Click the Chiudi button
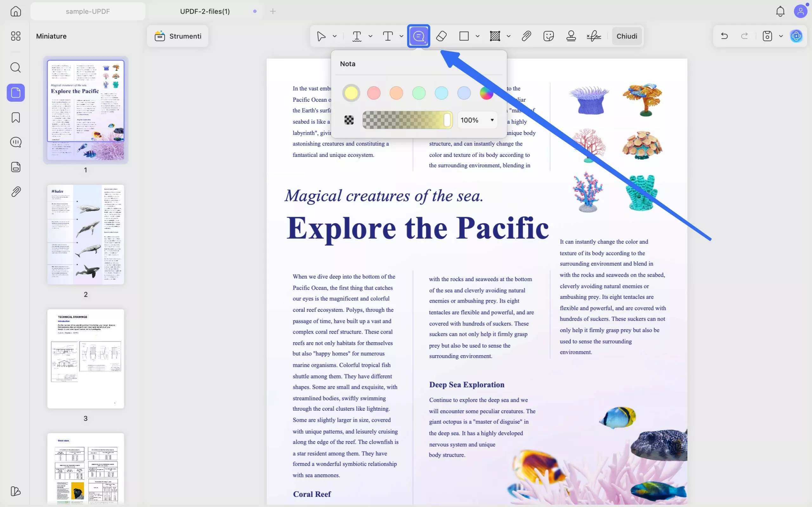 [x=626, y=36]
